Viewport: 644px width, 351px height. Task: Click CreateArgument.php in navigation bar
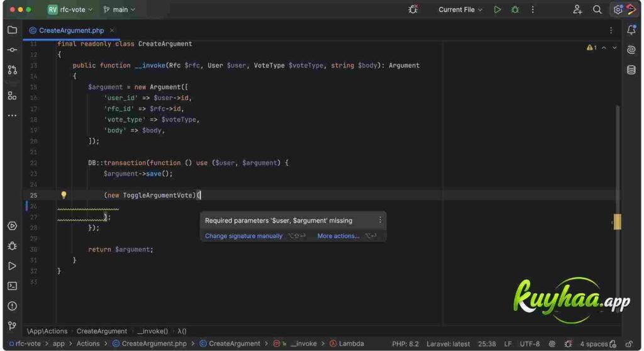click(x=150, y=343)
